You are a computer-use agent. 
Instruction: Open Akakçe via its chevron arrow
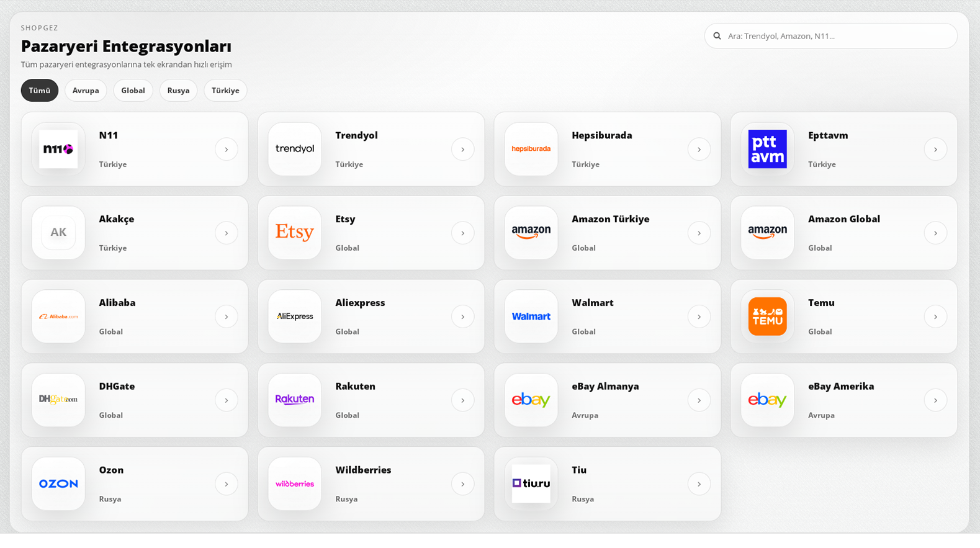(x=227, y=233)
